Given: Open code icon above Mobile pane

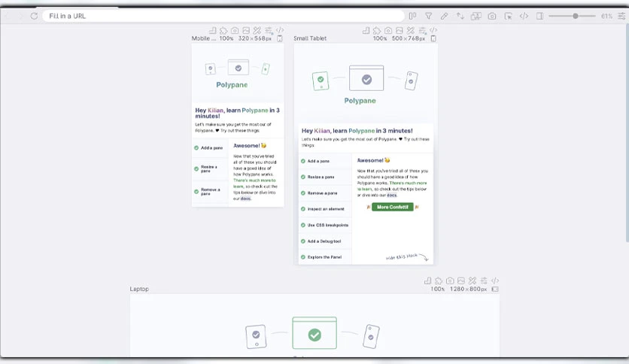Looking at the screenshot, I should (280, 30).
